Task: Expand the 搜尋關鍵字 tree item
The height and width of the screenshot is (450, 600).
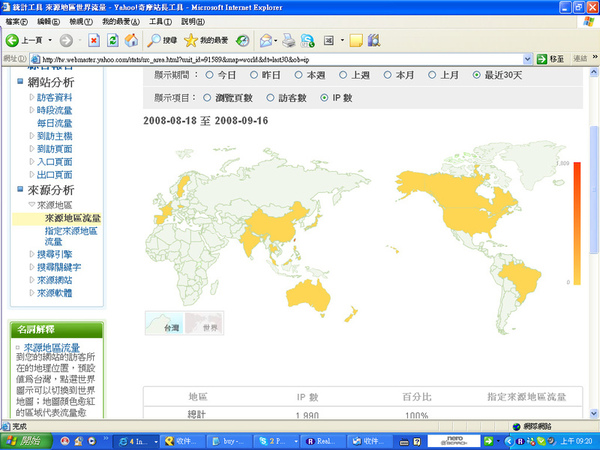Action: point(33,268)
